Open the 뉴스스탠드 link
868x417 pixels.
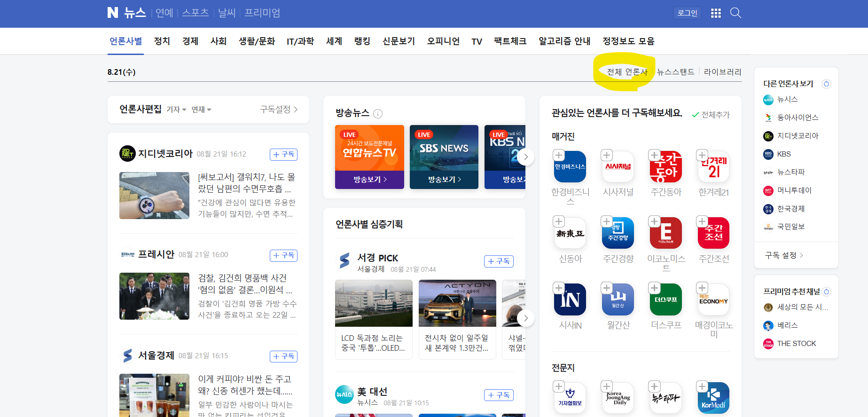(x=675, y=72)
